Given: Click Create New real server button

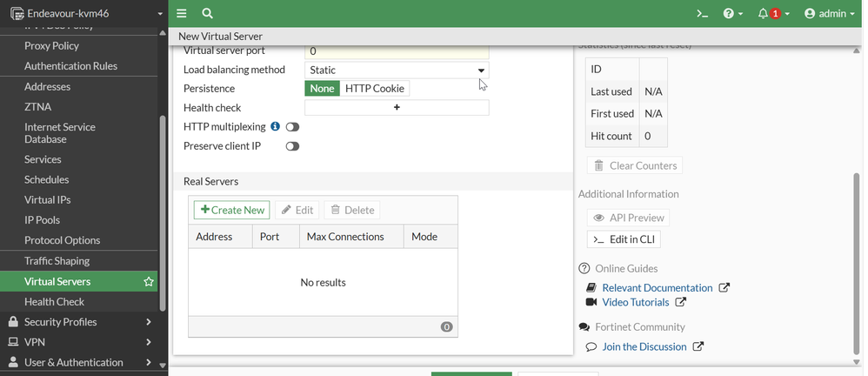Looking at the screenshot, I should [x=232, y=210].
